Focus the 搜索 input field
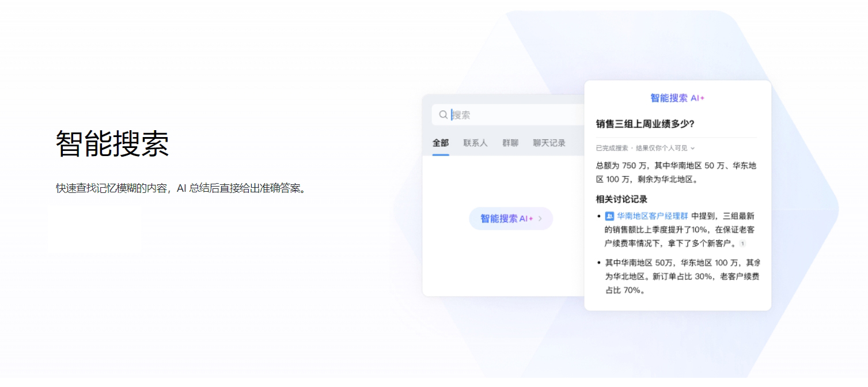This screenshot has height=387, width=868. coord(509,115)
